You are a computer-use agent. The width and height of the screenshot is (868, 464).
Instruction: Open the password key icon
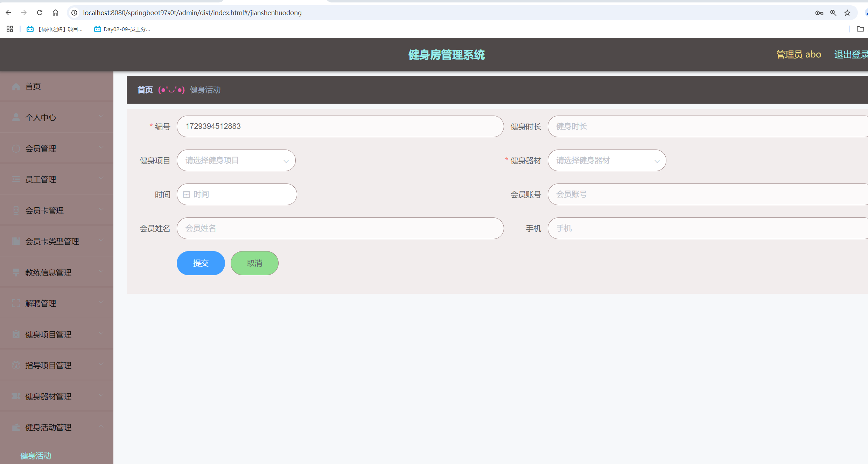(819, 13)
